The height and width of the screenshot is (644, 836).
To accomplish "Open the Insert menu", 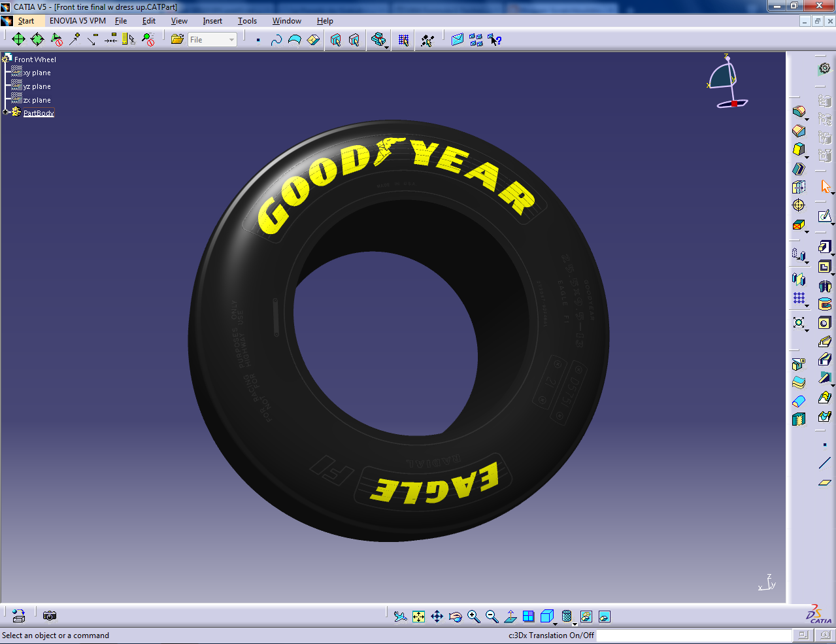I will (x=212, y=21).
